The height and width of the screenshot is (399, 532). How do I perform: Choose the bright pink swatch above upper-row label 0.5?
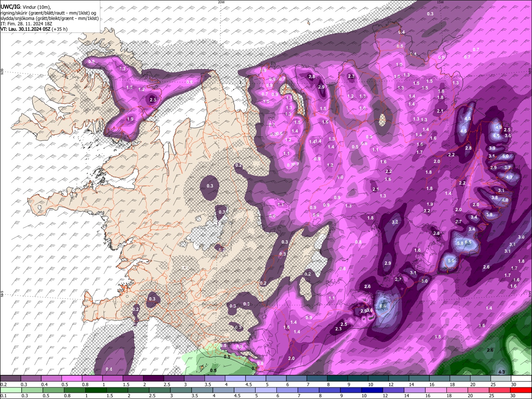[x=71, y=378]
